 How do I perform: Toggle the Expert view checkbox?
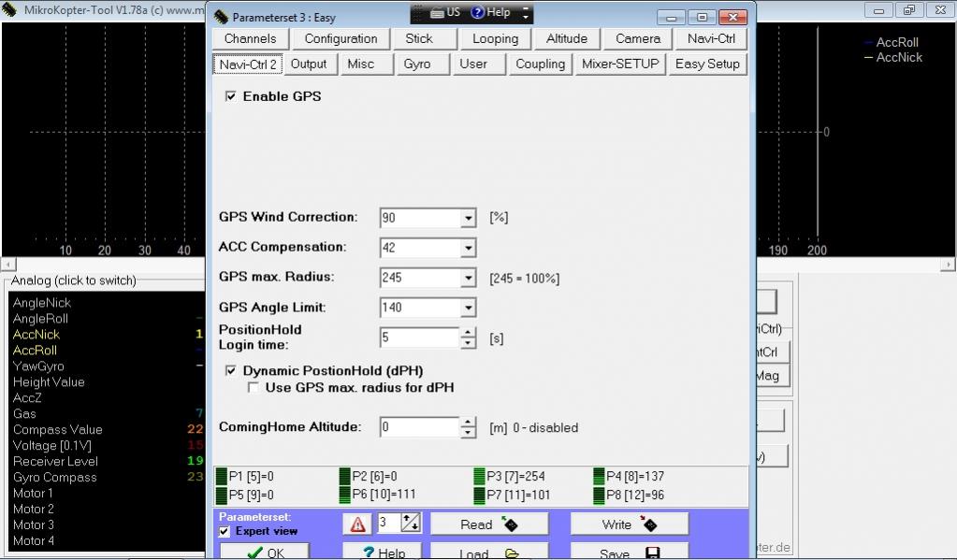225,531
